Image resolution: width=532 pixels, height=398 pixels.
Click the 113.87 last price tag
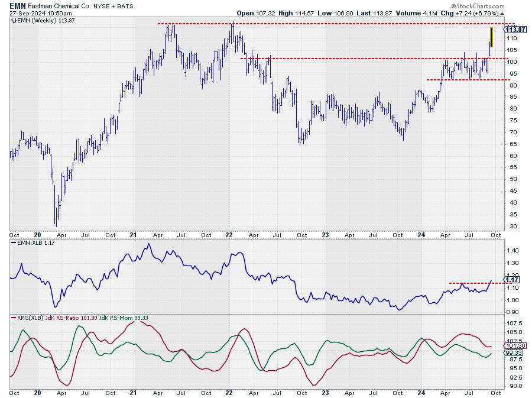[x=515, y=30]
